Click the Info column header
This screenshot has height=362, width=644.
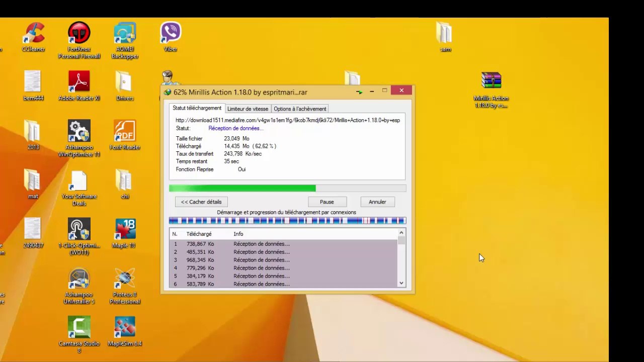click(238, 234)
